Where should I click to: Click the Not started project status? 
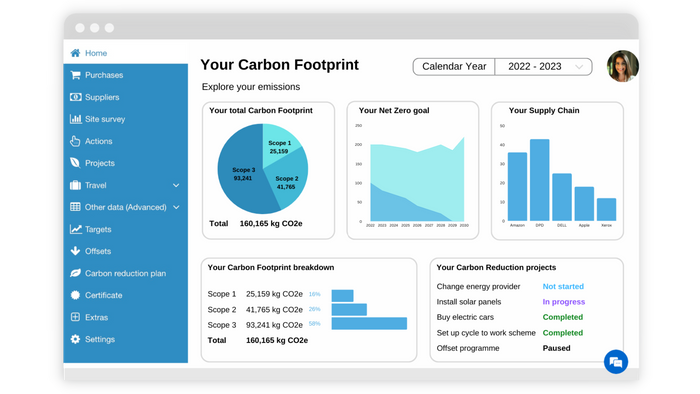[x=563, y=286]
